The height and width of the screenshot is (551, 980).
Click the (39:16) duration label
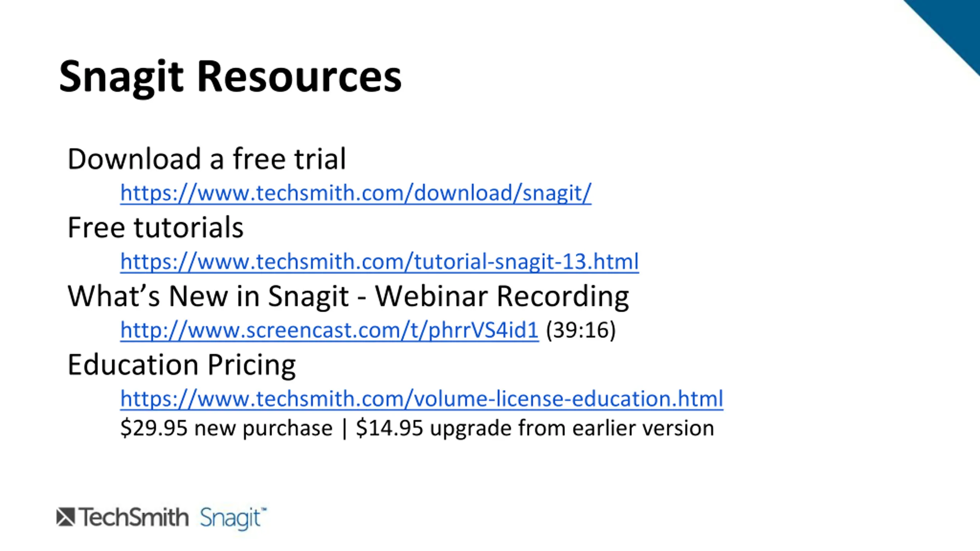[x=581, y=330]
